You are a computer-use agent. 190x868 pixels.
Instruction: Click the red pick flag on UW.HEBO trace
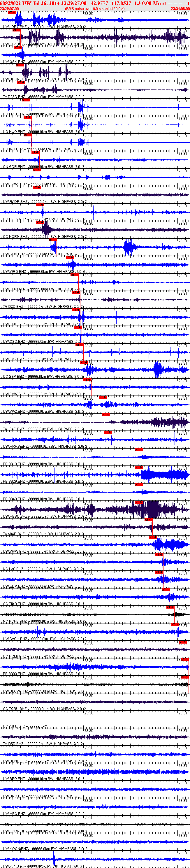139,502
